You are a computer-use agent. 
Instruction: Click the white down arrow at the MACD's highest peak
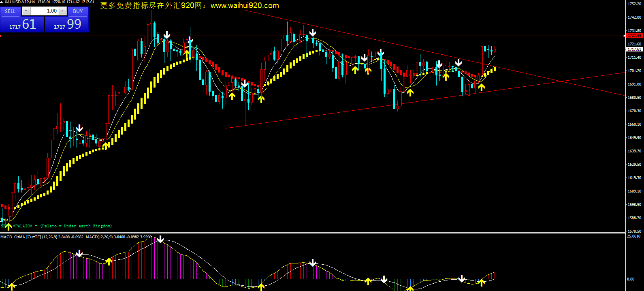[160, 239]
